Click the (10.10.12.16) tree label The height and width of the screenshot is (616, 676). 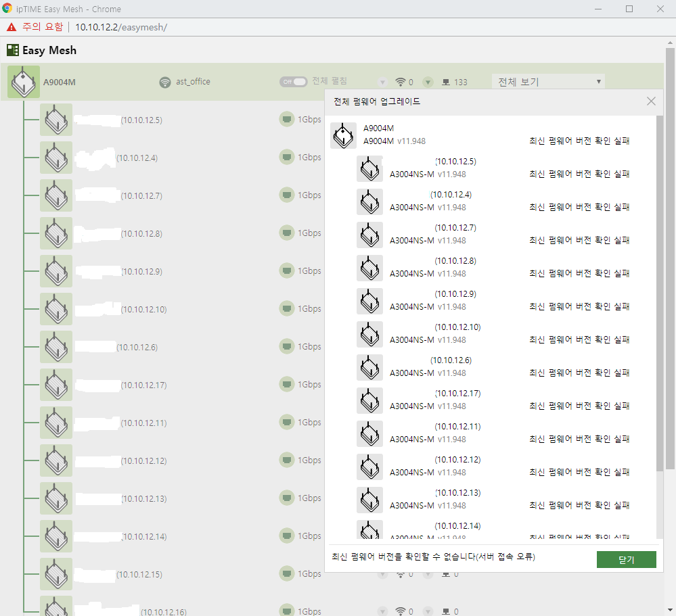click(x=163, y=612)
